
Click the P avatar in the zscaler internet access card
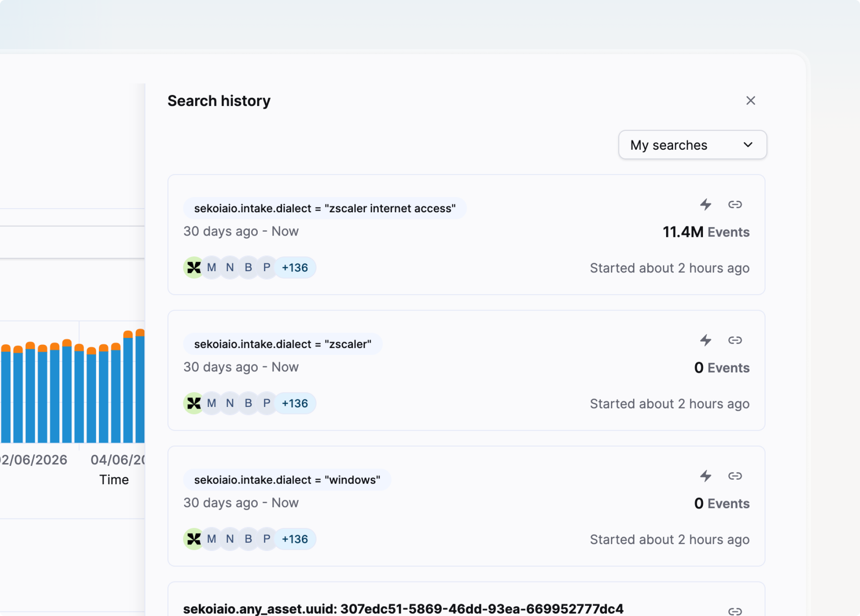pyautogui.click(x=267, y=268)
